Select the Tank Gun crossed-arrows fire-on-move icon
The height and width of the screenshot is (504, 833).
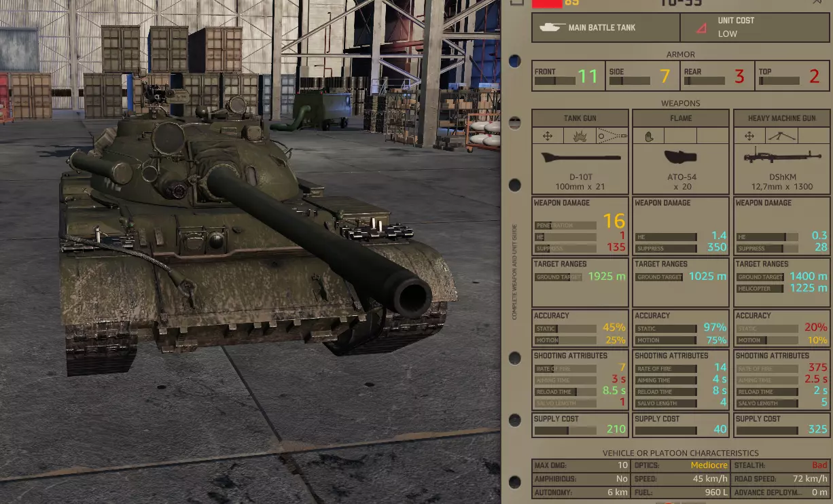pos(547,136)
